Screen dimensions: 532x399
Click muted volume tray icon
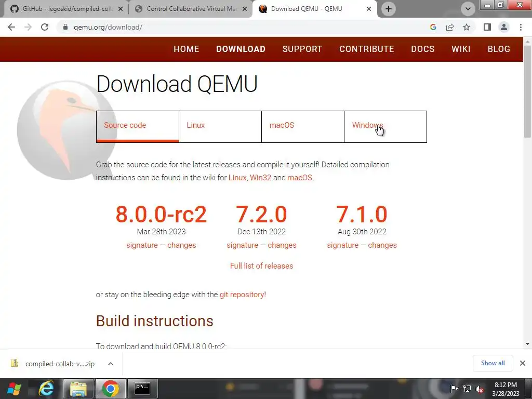(x=480, y=389)
